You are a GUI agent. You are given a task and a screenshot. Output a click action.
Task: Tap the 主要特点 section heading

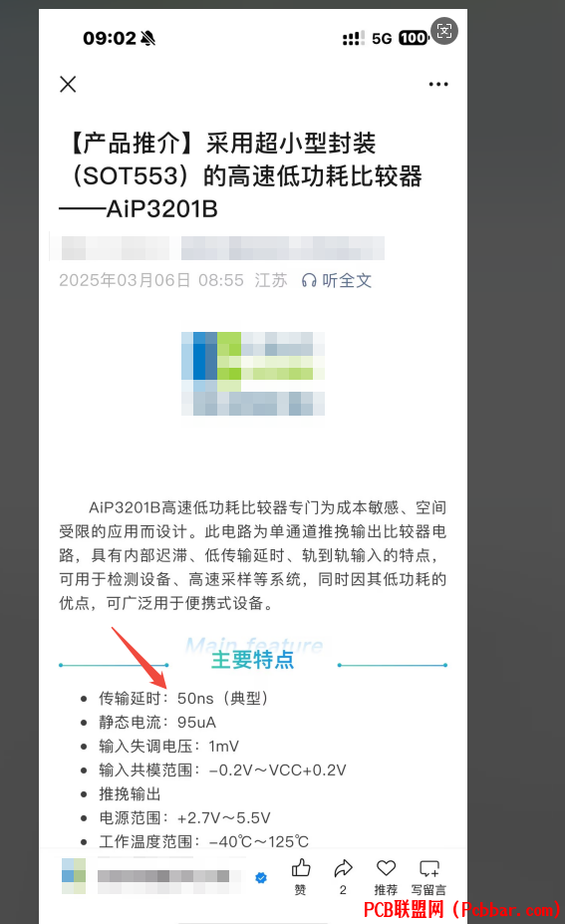coord(253,660)
